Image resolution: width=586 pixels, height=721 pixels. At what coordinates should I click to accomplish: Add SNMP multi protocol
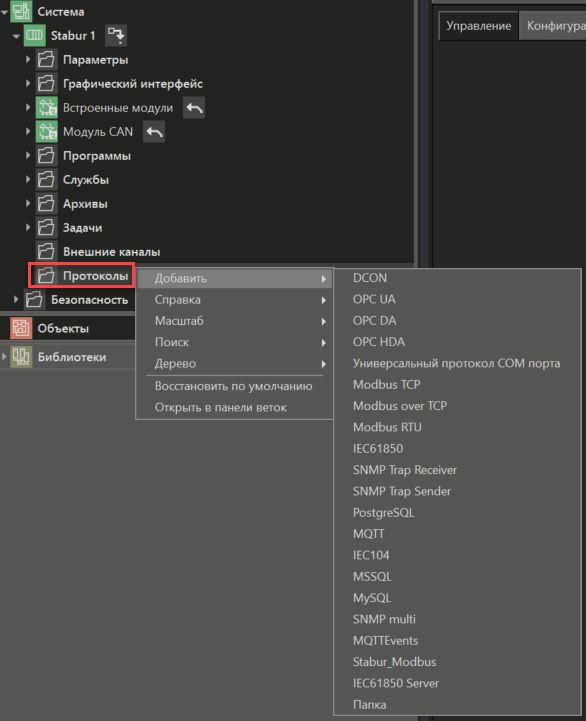pos(457,619)
